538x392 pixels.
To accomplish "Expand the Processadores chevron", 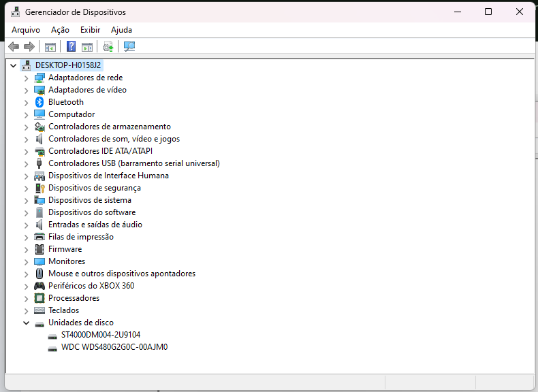I will [27, 299].
